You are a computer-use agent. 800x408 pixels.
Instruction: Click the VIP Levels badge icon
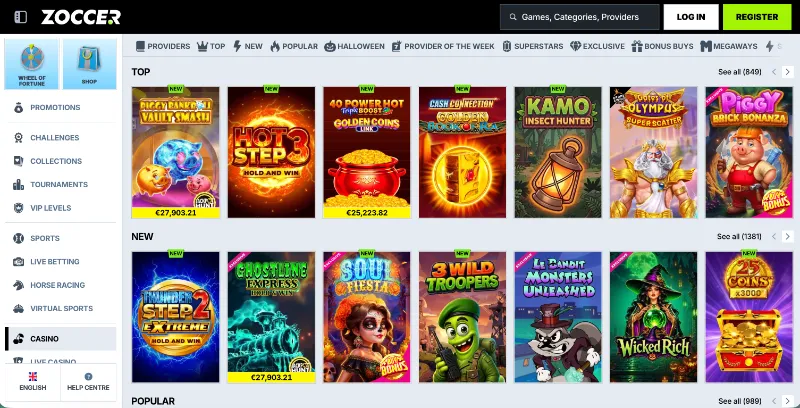tap(18, 208)
